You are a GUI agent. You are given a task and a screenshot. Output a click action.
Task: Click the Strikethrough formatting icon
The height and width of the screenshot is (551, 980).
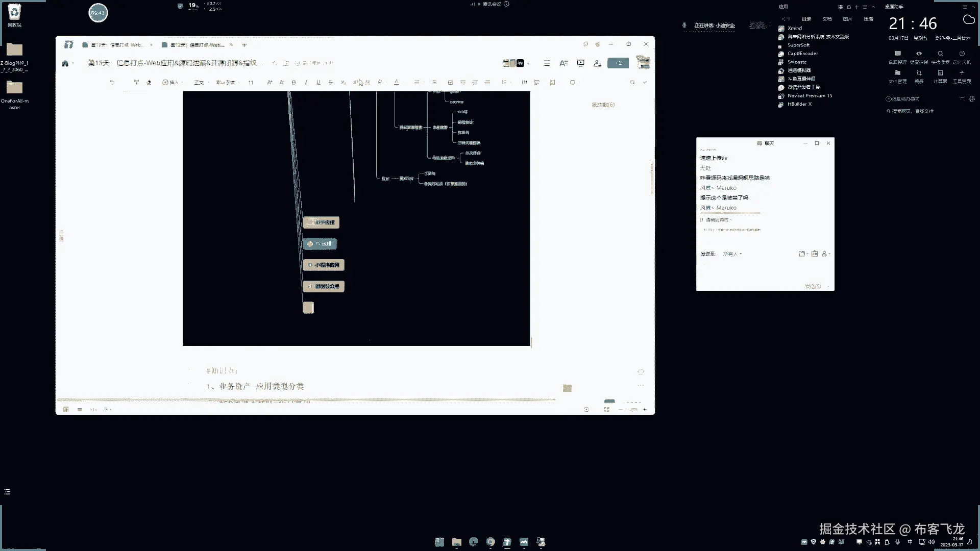click(330, 82)
